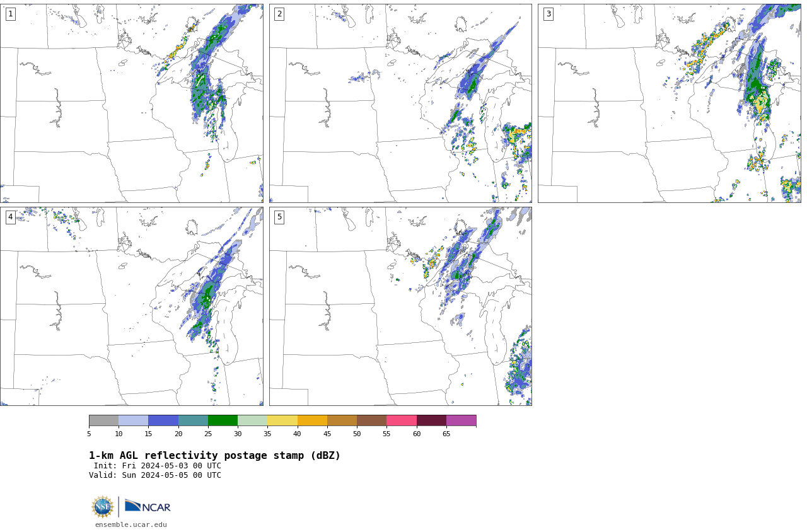Click the colorbar tick label 50

click(357, 434)
